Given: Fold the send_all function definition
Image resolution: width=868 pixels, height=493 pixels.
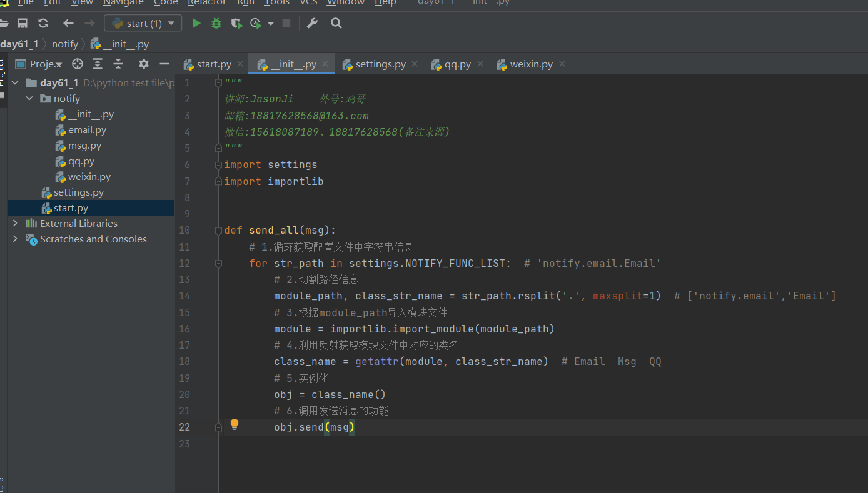Looking at the screenshot, I should pos(218,231).
